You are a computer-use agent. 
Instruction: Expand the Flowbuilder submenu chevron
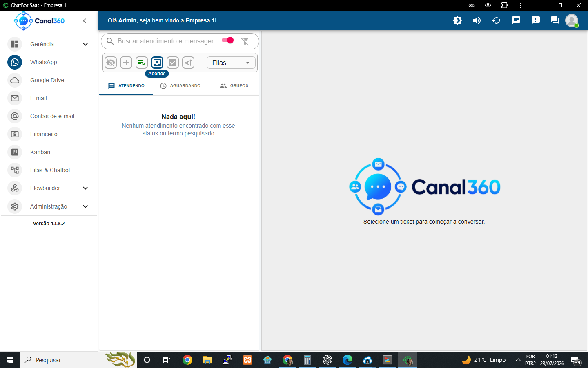pyautogui.click(x=85, y=188)
